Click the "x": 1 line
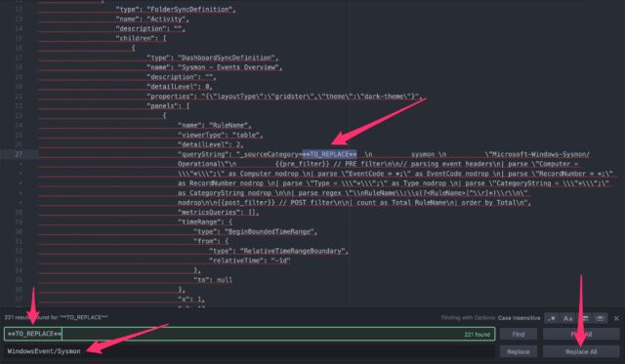The image size is (625, 364). pos(191,299)
